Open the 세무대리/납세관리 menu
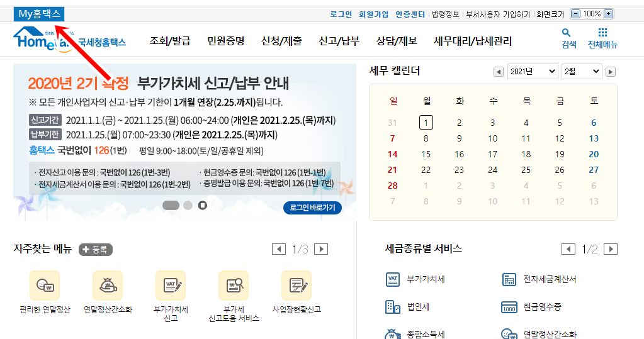This screenshot has height=339, width=644. tap(473, 41)
